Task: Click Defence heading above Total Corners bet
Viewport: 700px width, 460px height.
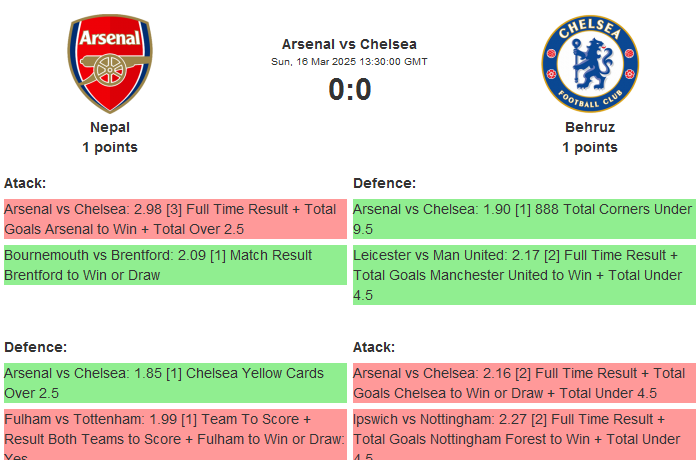Action: tap(384, 183)
